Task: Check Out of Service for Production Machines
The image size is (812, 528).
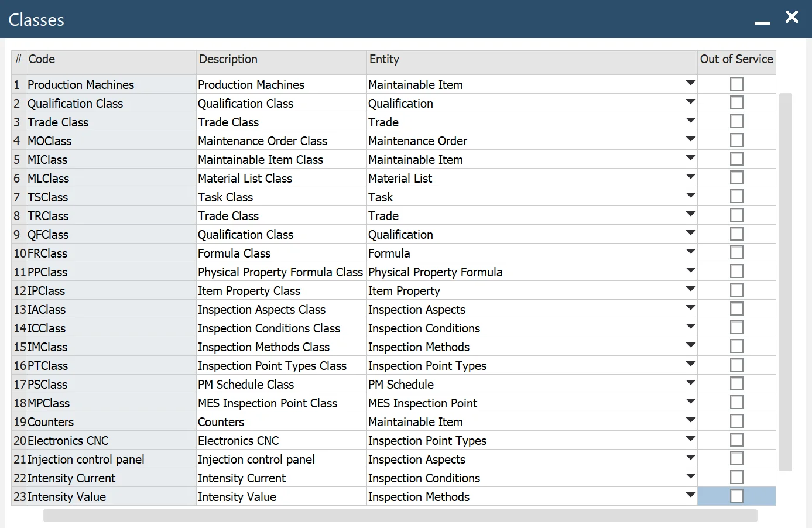Action: (x=736, y=84)
